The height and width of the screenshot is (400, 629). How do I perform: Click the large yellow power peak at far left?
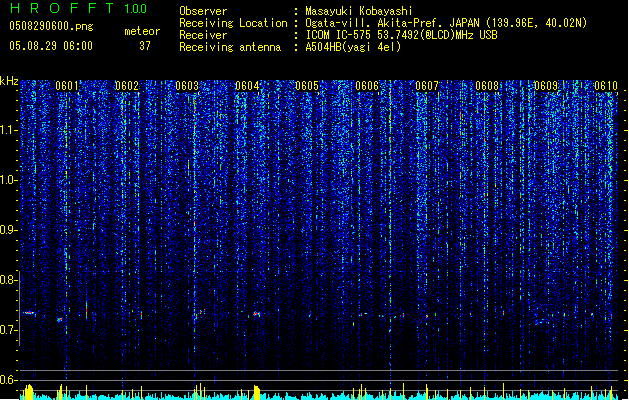(28, 392)
